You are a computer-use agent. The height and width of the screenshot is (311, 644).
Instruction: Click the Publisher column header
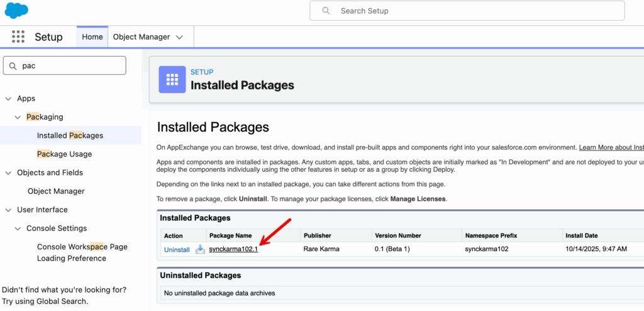click(x=318, y=235)
